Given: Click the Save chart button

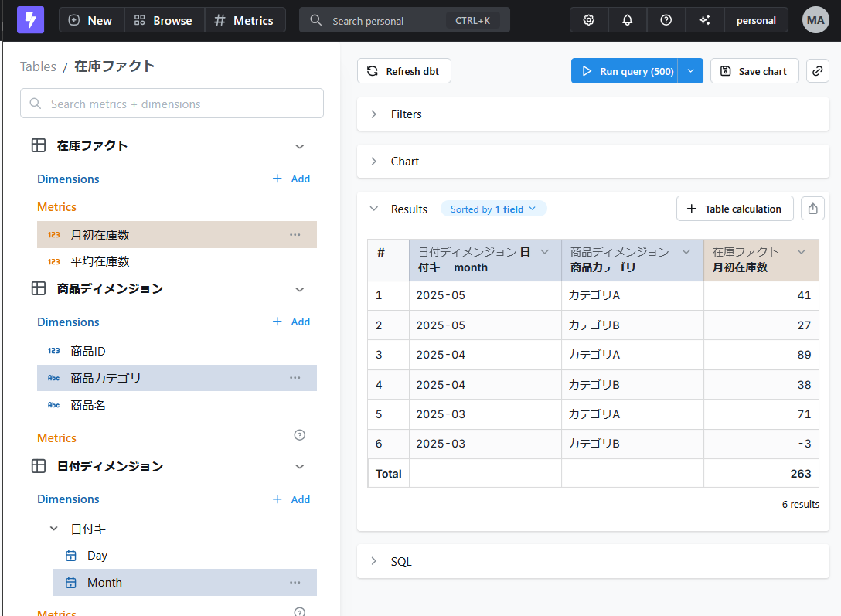Looking at the screenshot, I should click(754, 71).
